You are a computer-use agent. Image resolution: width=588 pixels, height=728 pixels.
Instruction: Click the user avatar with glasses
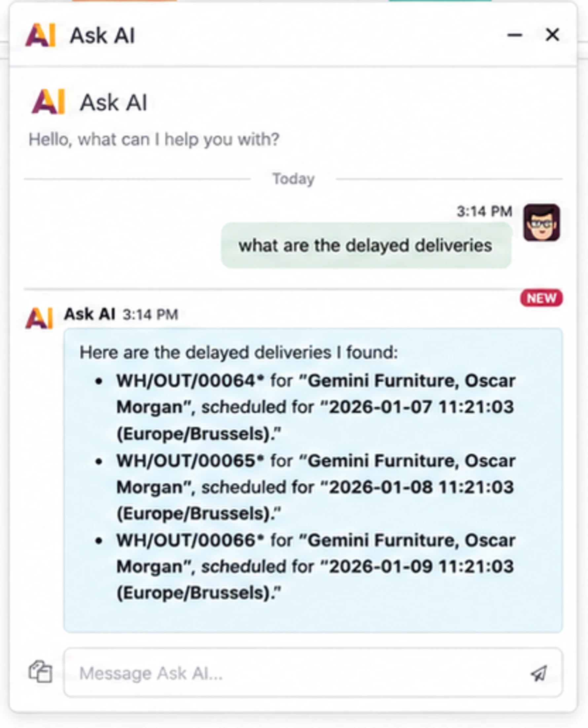[541, 223]
